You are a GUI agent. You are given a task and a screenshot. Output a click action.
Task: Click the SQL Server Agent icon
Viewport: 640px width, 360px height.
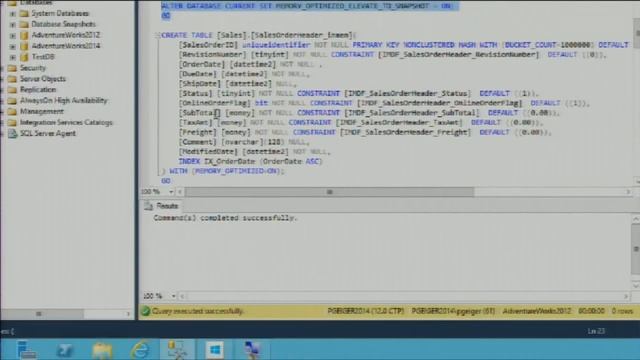coord(12,133)
